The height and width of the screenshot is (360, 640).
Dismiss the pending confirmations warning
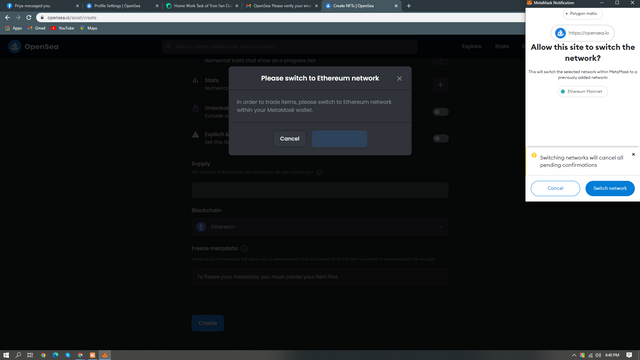(x=633, y=155)
